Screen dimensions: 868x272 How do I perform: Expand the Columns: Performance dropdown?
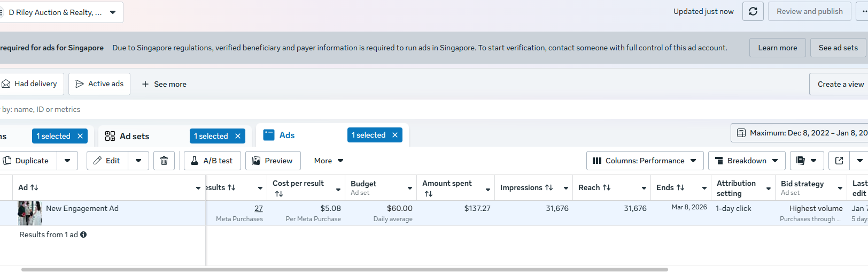click(645, 161)
